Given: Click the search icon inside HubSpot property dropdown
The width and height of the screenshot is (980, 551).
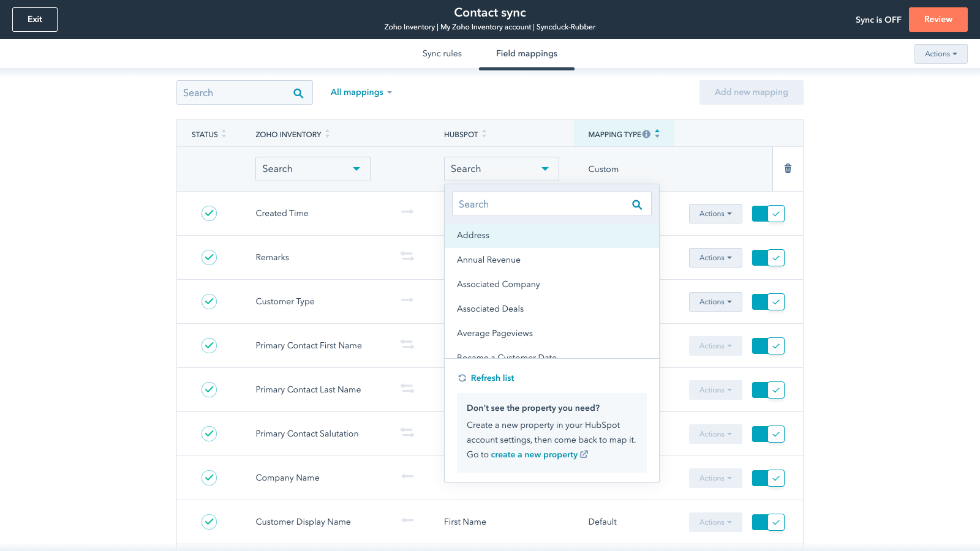Looking at the screenshot, I should click(637, 204).
